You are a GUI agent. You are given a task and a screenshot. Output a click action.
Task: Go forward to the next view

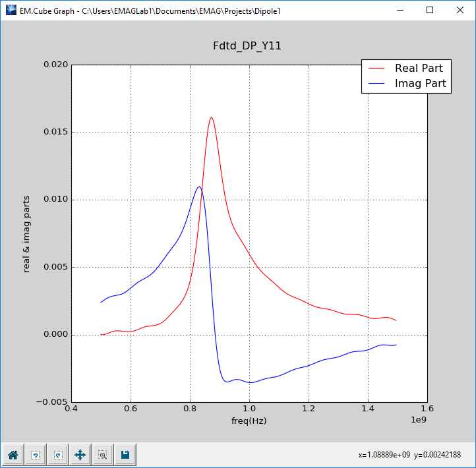coord(57,454)
